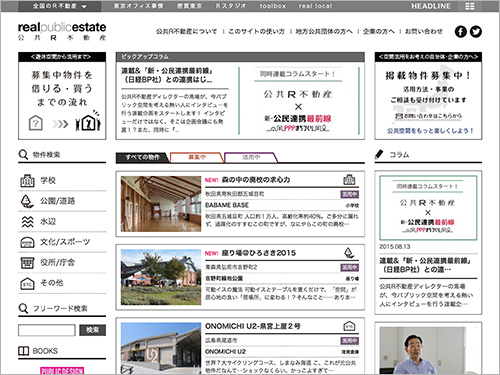Switch to the すべての物件 tab
The height and width of the screenshot is (375, 500).
pos(143,157)
